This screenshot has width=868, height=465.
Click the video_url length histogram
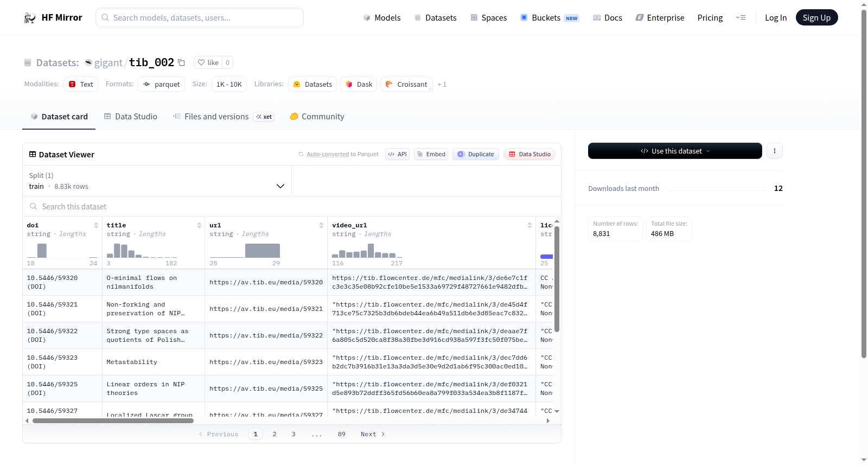tap(367, 251)
